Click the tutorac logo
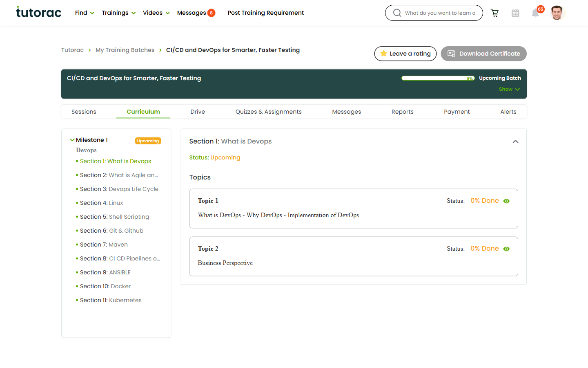The height and width of the screenshot is (368, 588). point(39,12)
